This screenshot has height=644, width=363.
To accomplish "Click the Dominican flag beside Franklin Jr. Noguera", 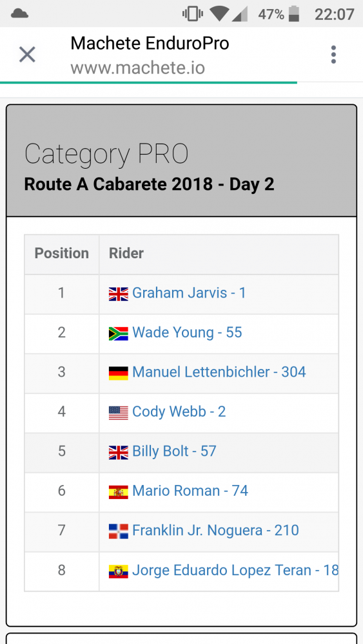I will (x=119, y=531).
